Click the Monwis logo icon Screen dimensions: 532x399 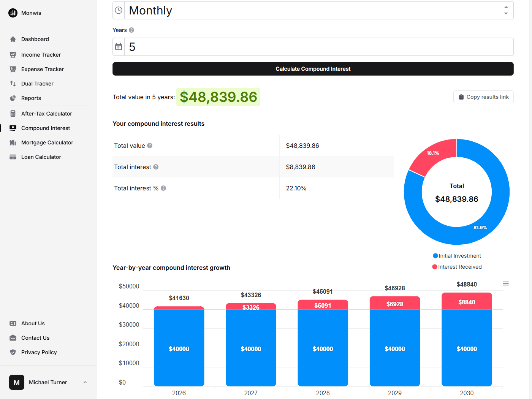[x=13, y=13]
